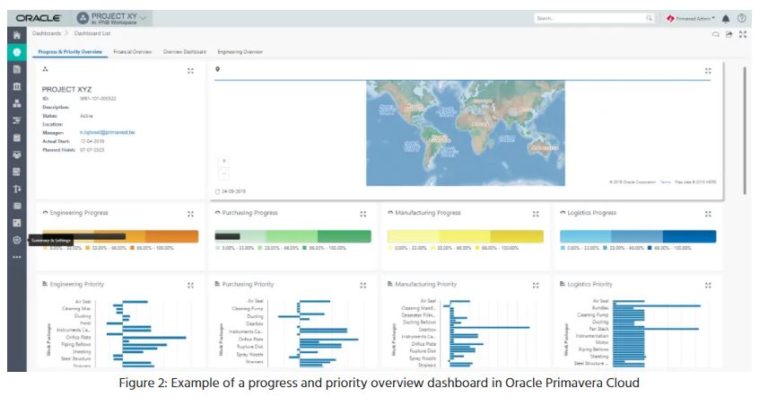Click the map location pin icon
This screenshot has height=415, width=768.
(x=217, y=70)
